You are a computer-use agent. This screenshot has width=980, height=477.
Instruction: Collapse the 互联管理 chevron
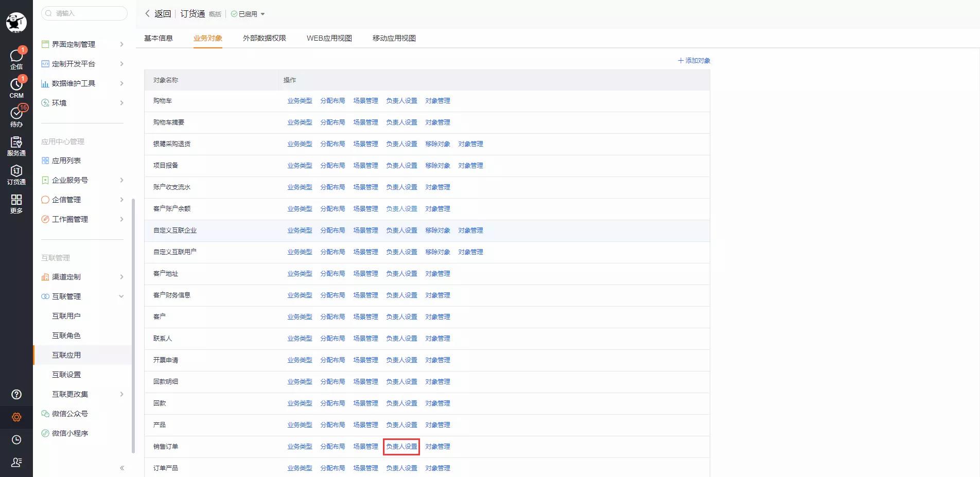[x=121, y=296]
